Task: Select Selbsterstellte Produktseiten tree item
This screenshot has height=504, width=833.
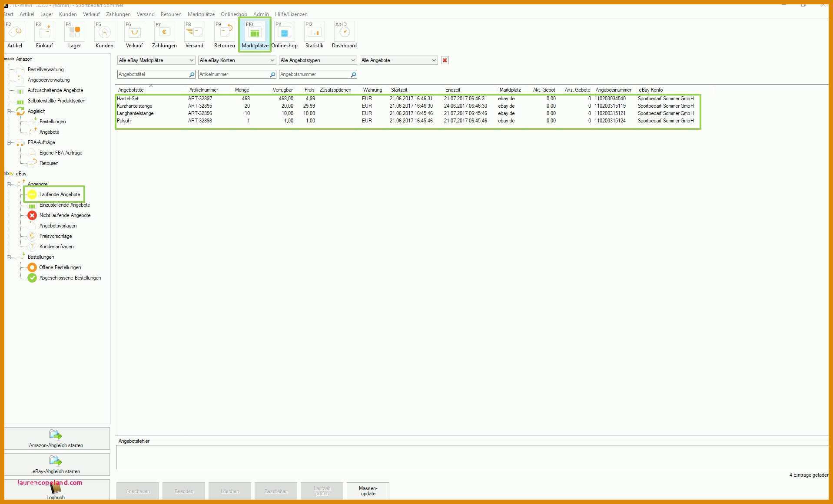Action: (x=56, y=101)
